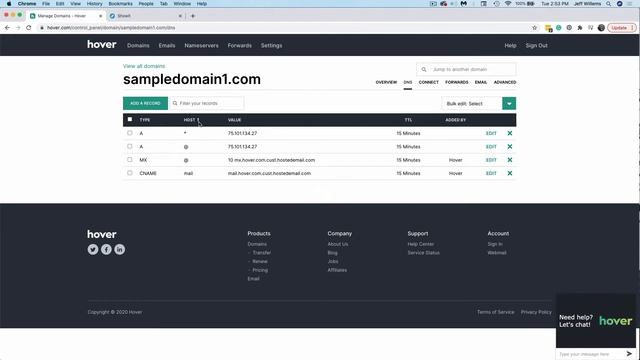Edit the @ A record
Viewport: 640px width, 360px height.
pos(491,147)
